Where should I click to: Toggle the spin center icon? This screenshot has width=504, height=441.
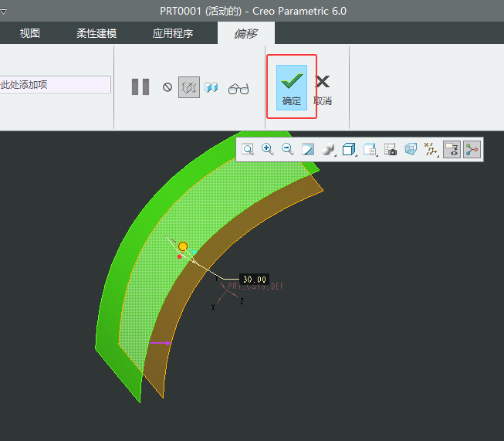472,150
